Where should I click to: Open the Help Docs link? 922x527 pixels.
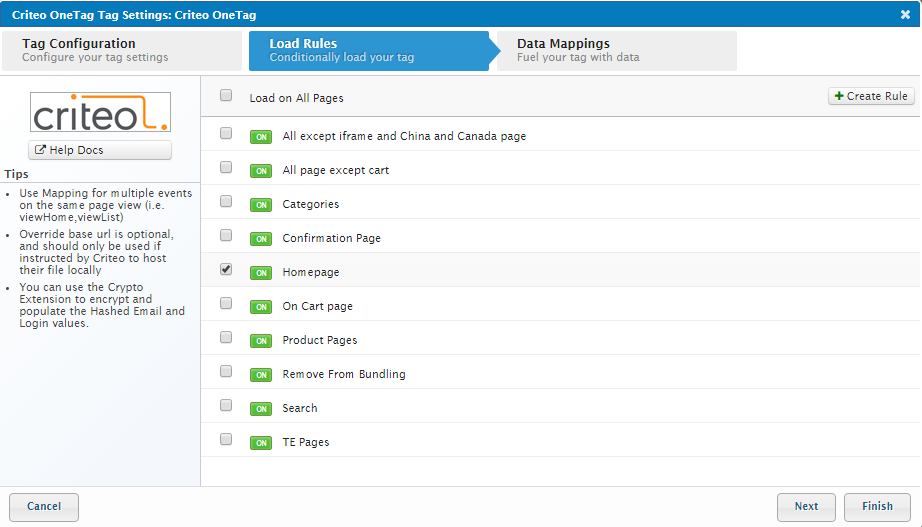click(x=100, y=150)
